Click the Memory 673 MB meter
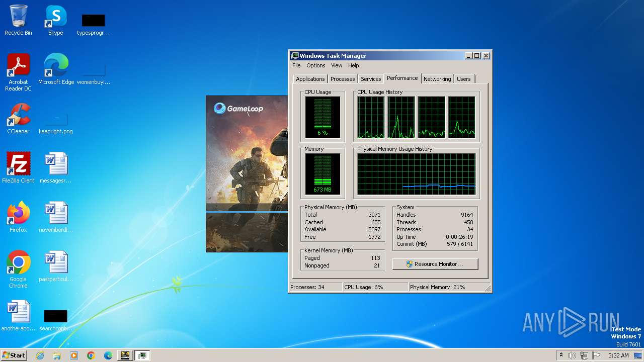Screen dimensions: 644x362 [x=323, y=174]
